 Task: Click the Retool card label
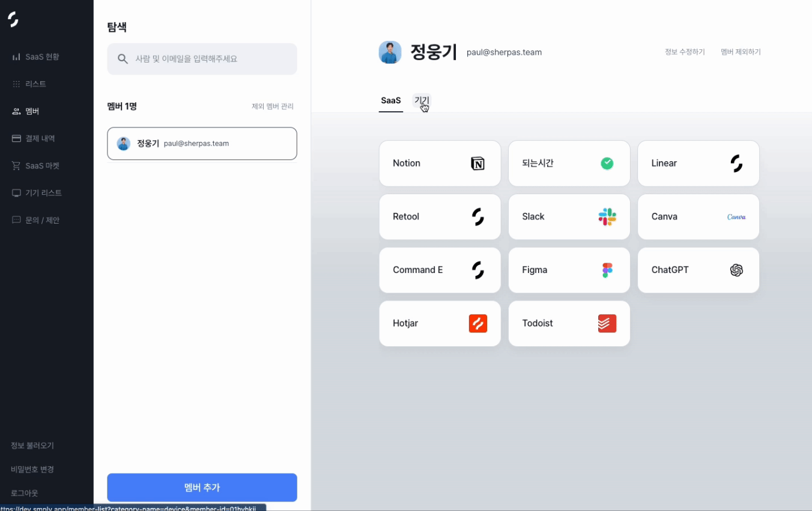click(406, 217)
